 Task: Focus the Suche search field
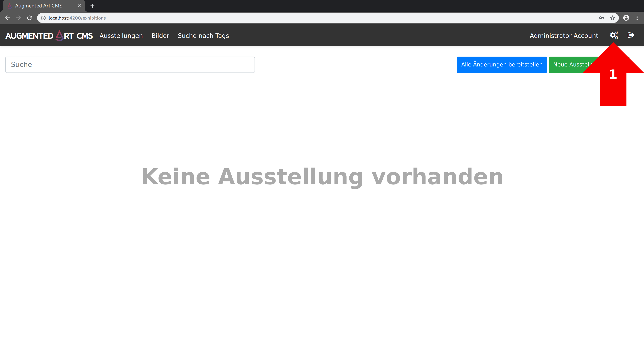[130, 64]
